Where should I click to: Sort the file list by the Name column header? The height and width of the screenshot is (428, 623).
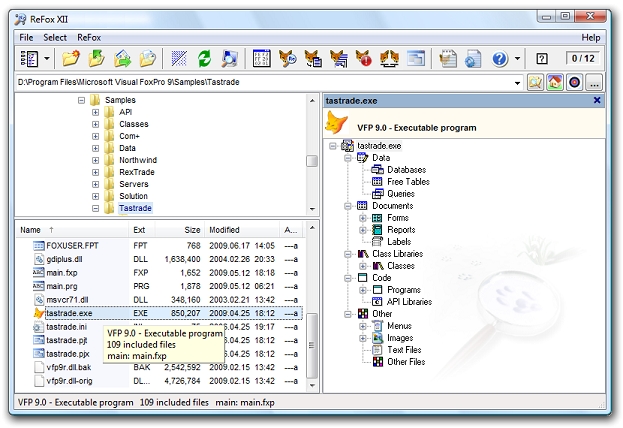pyautogui.click(x=72, y=230)
